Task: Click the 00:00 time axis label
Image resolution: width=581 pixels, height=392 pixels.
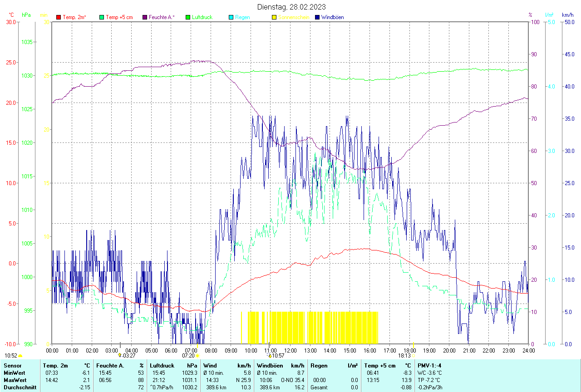Action: coord(52,350)
